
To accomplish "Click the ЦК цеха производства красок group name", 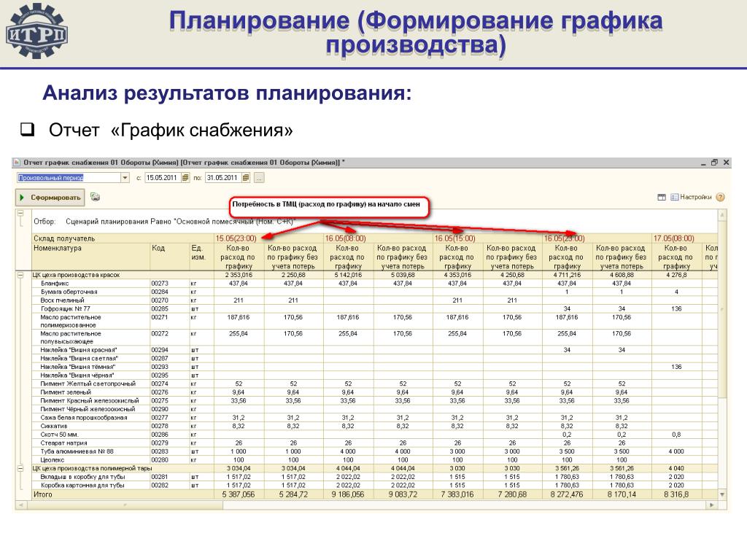I will pyautogui.click(x=76, y=275).
